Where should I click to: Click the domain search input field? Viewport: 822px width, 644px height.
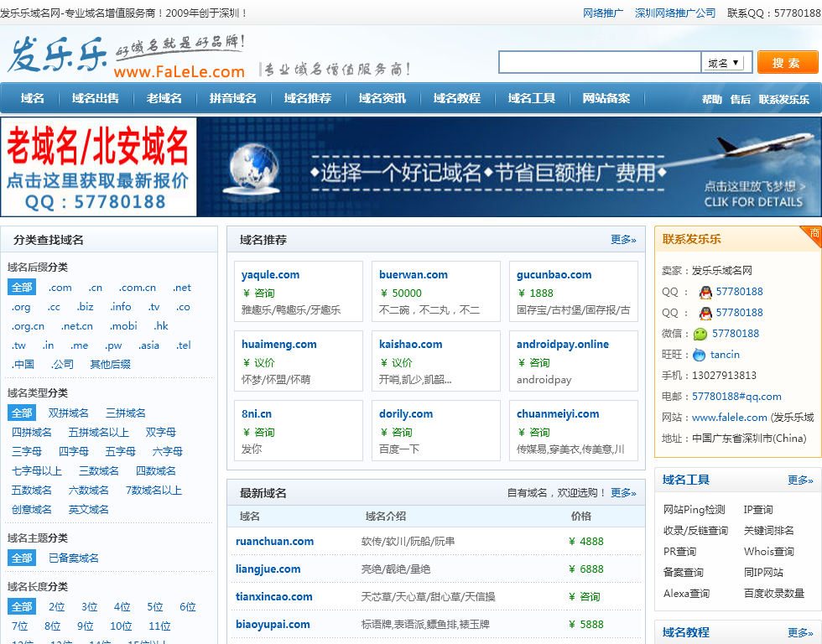click(599, 63)
